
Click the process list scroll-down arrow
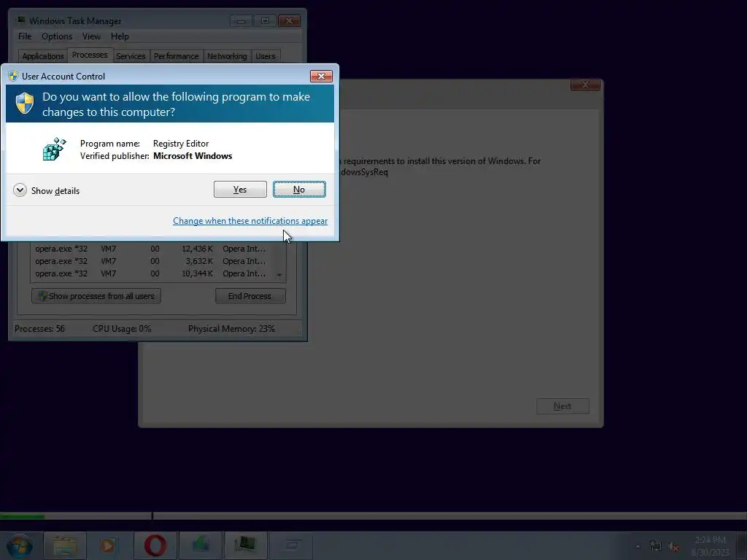tap(279, 275)
